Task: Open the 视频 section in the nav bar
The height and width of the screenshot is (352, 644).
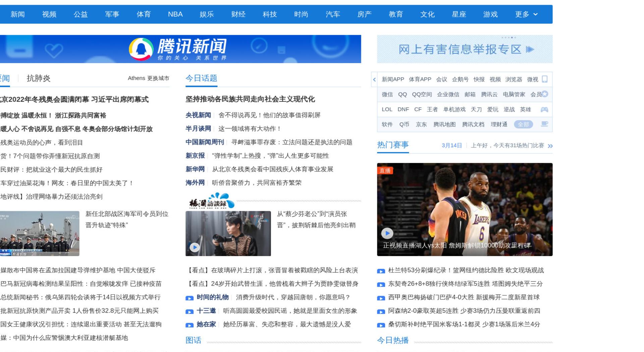Action: point(49,14)
